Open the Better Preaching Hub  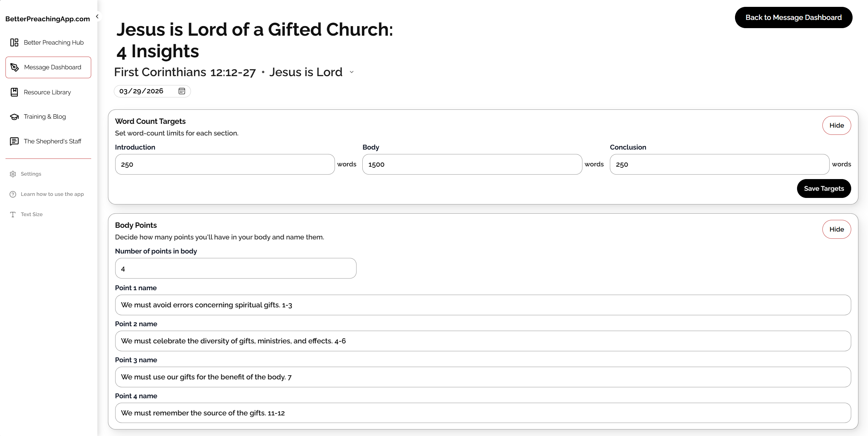coord(48,42)
